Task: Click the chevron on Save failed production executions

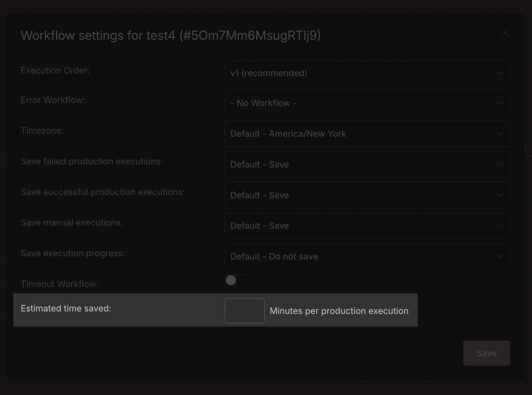Action: pyautogui.click(x=501, y=164)
